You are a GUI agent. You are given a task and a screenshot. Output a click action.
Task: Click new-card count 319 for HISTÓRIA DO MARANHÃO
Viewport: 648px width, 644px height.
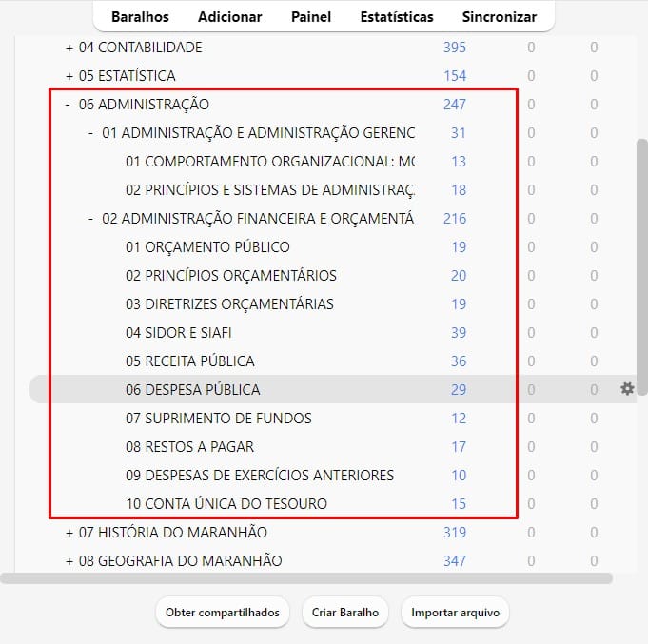(x=455, y=532)
